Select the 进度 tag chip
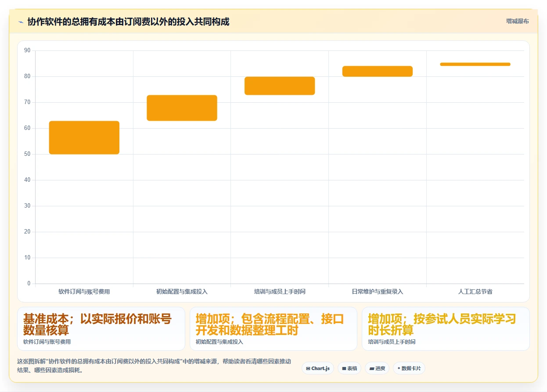The height and width of the screenshot is (392, 547). click(377, 368)
